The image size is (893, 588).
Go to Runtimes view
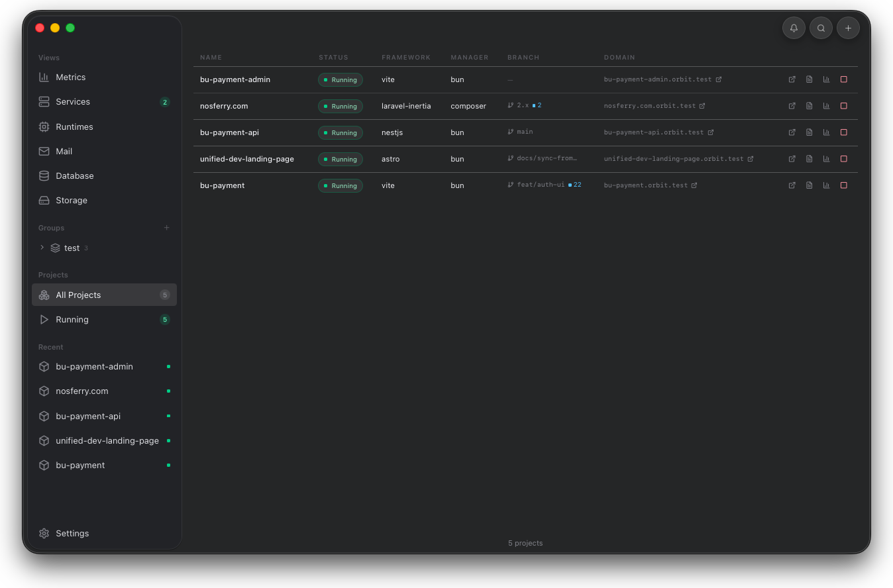[x=104, y=126]
